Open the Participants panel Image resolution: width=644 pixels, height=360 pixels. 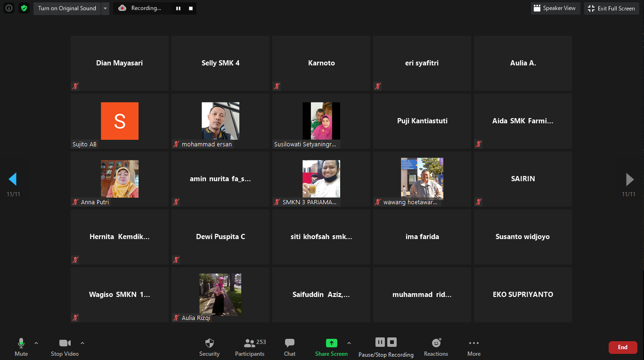(250, 347)
